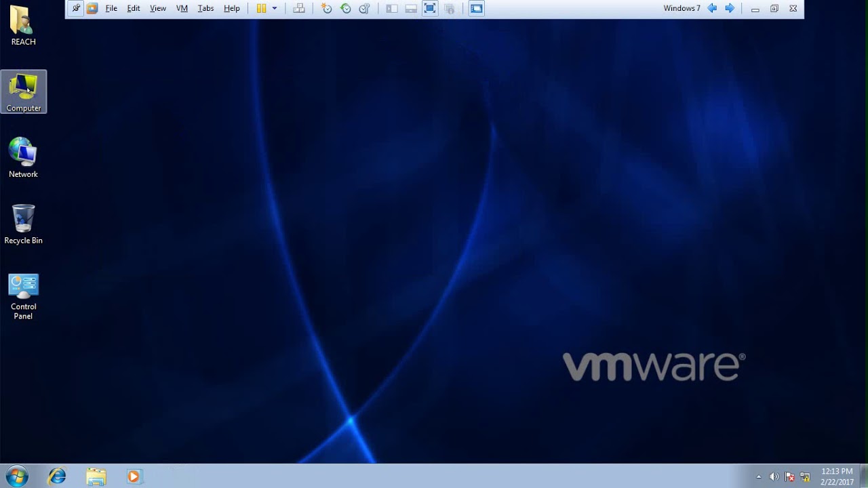This screenshot has height=488, width=868.
Task: Open Windows Explorer from the taskbar
Action: (x=96, y=476)
